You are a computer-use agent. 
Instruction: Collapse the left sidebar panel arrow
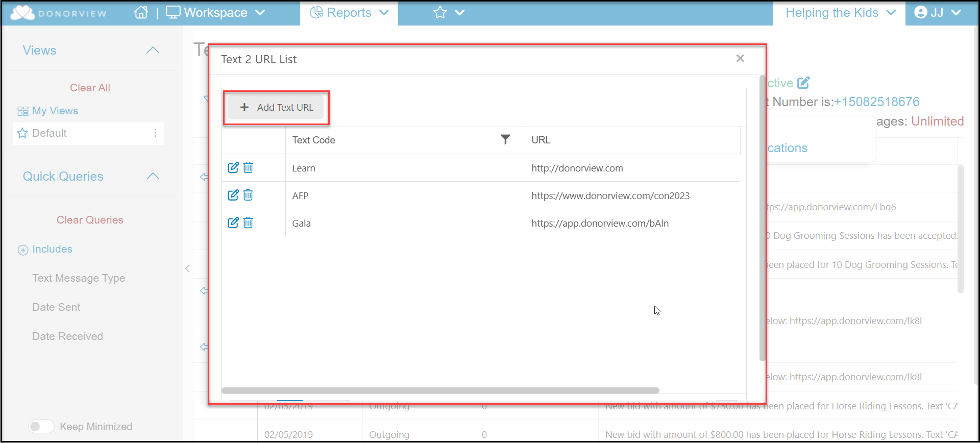point(187,268)
